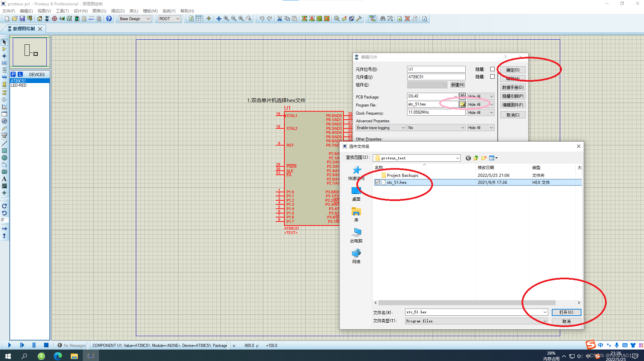Open Clock Frequency 'Hide All' dropdown
The image size is (644, 361).
click(x=480, y=113)
